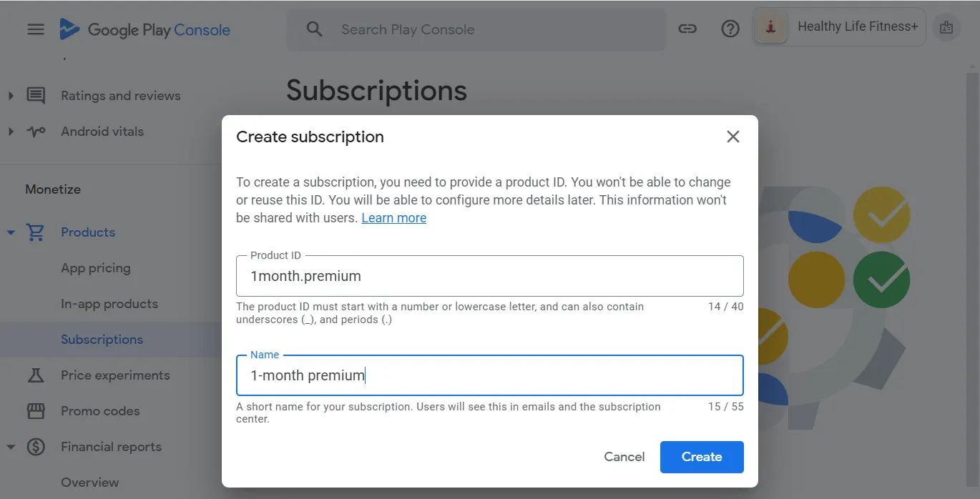
Task: Expand the Android vitals section
Action: click(10, 131)
